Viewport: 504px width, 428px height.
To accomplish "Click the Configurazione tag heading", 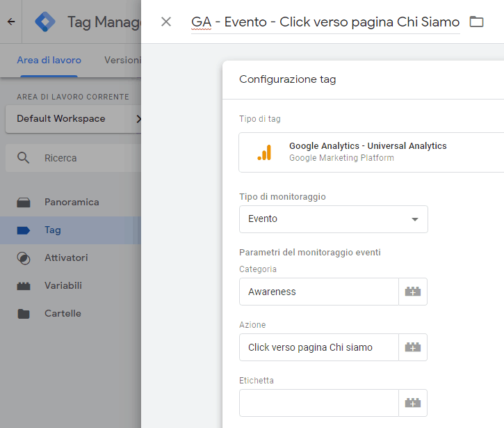I will [x=287, y=79].
